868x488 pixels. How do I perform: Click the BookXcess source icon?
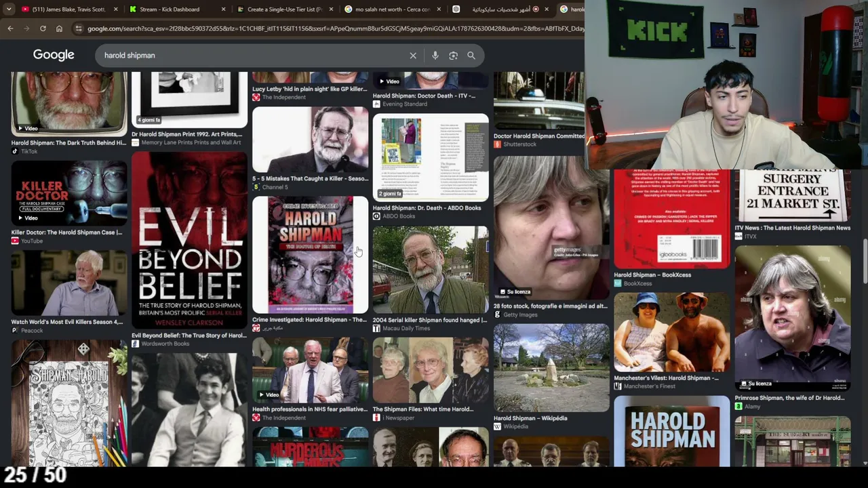pos(618,283)
